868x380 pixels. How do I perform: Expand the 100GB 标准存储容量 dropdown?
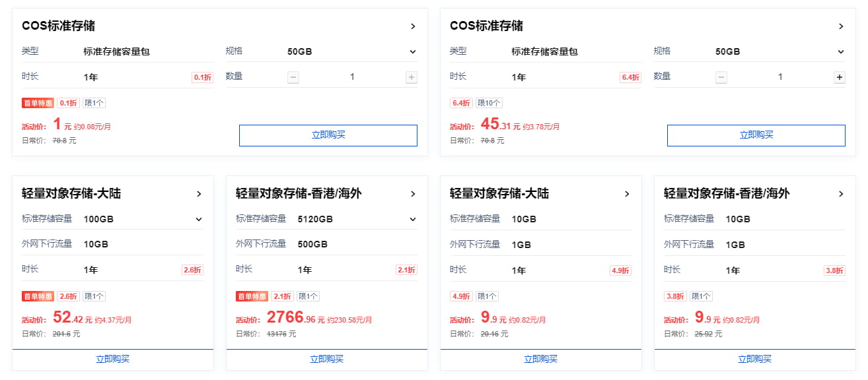(x=199, y=219)
